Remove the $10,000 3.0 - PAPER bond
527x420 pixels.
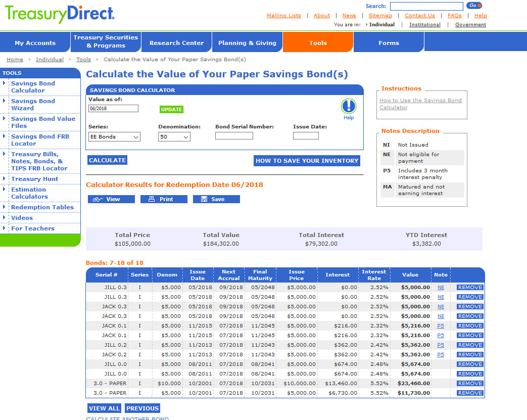click(x=470, y=384)
